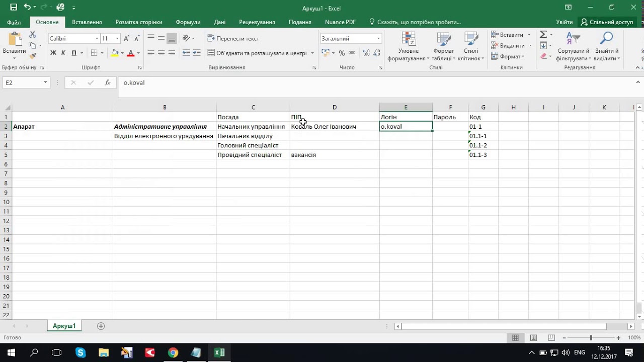This screenshot has height=362, width=644.
Task: Switch to Розмітка сторінки tab
Action: click(139, 22)
